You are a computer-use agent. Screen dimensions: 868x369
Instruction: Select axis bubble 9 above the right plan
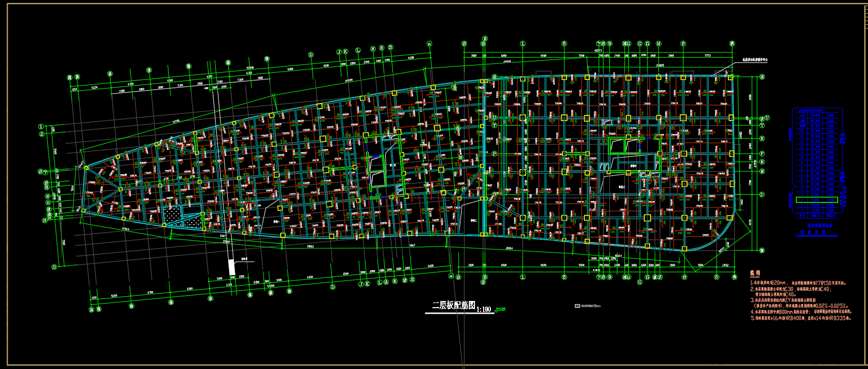609,44
